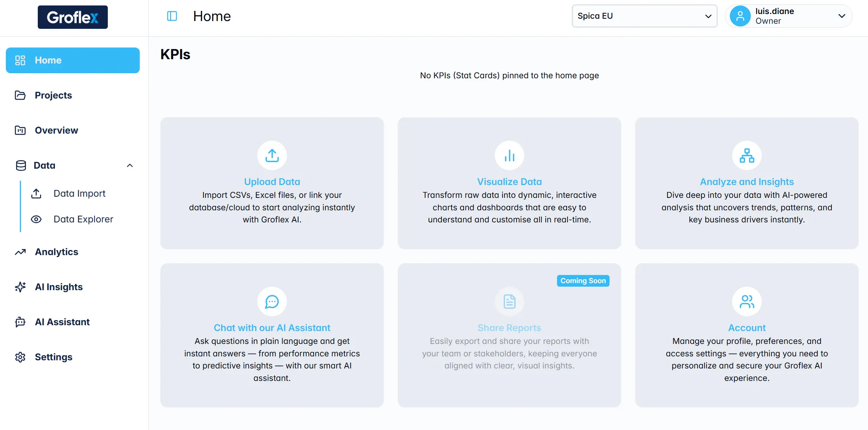The height and width of the screenshot is (430, 868).
Task: Open Analytics from the sidebar
Action: [73, 252]
